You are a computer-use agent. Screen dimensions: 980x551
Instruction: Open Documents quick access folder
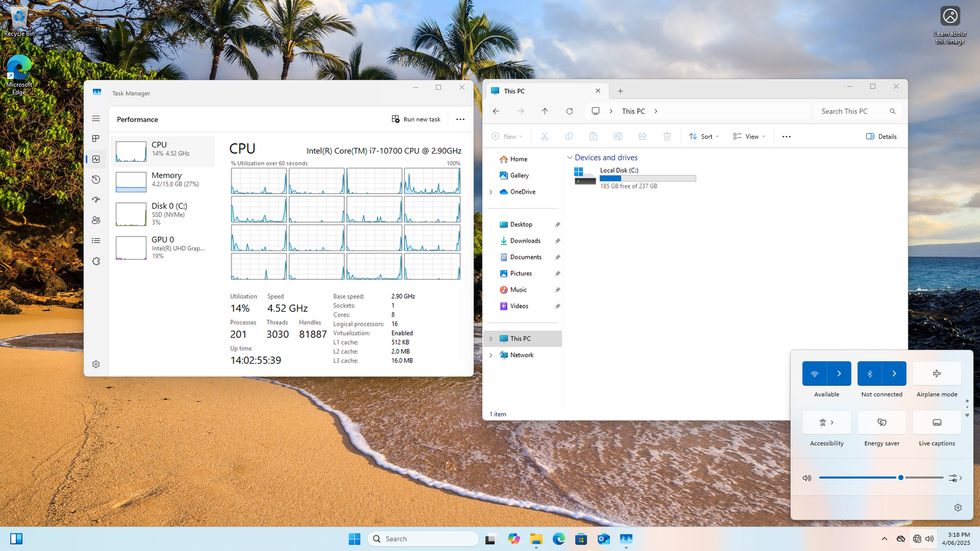(524, 257)
